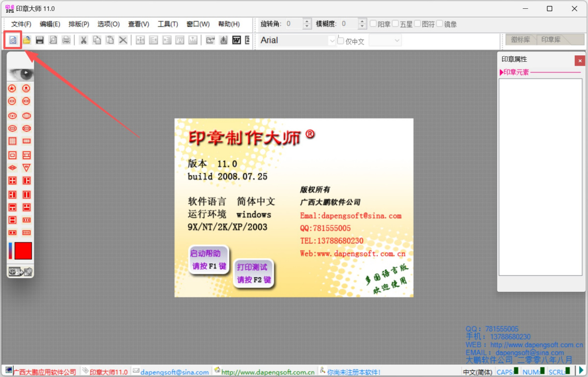Pick the diamond seal shape
588x377 pixels.
(12, 168)
